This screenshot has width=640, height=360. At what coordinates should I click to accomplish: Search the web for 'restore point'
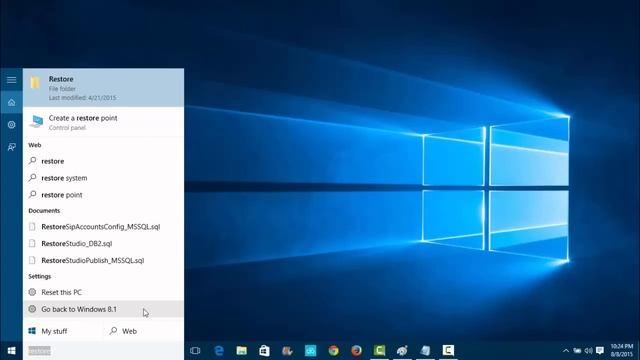pyautogui.click(x=103, y=195)
